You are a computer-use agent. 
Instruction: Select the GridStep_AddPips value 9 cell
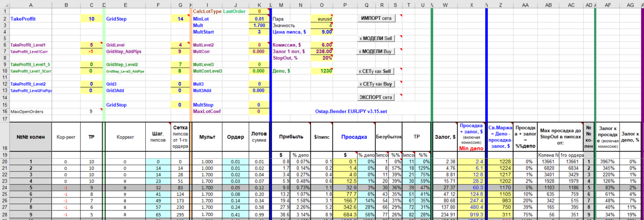tap(180, 51)
